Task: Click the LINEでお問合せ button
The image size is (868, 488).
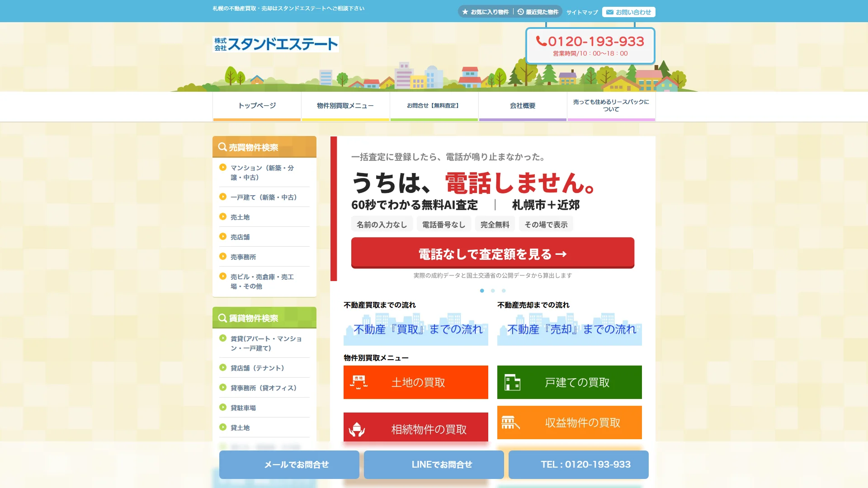Action: pos(434,465)
